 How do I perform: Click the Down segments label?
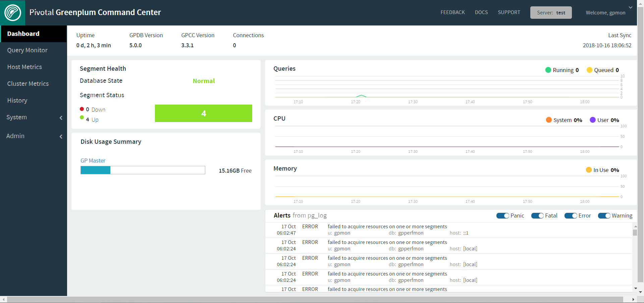[98, 110]
